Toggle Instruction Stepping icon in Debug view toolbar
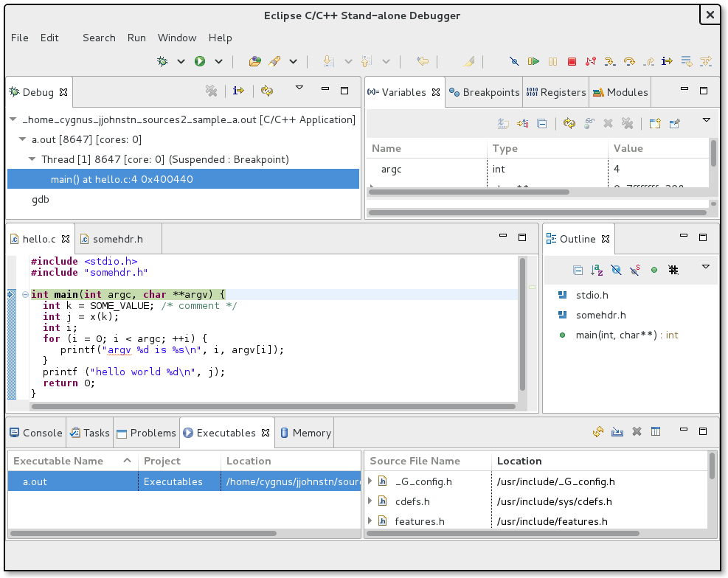Image resolution: width=728 pixels, height=578 pixels. [x=238, y=91]
